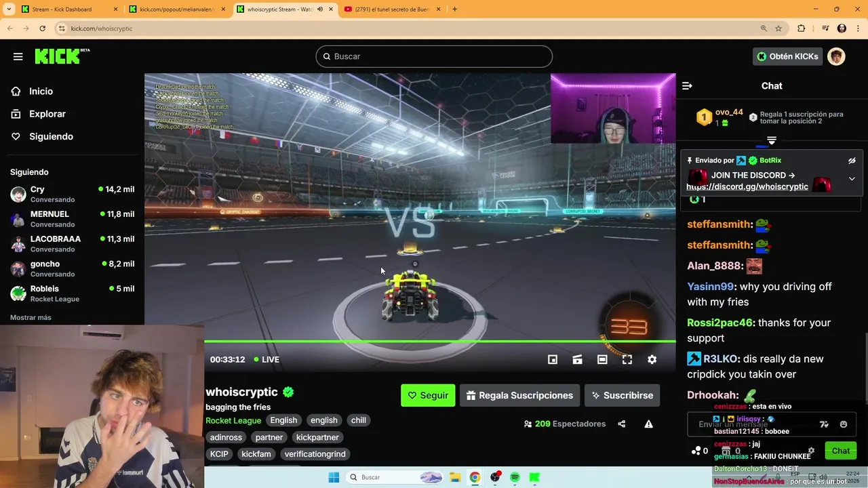This screenshot has width=868, height=488.
Task: Open chat settings gear near Chat button
Action: point(811,451)
